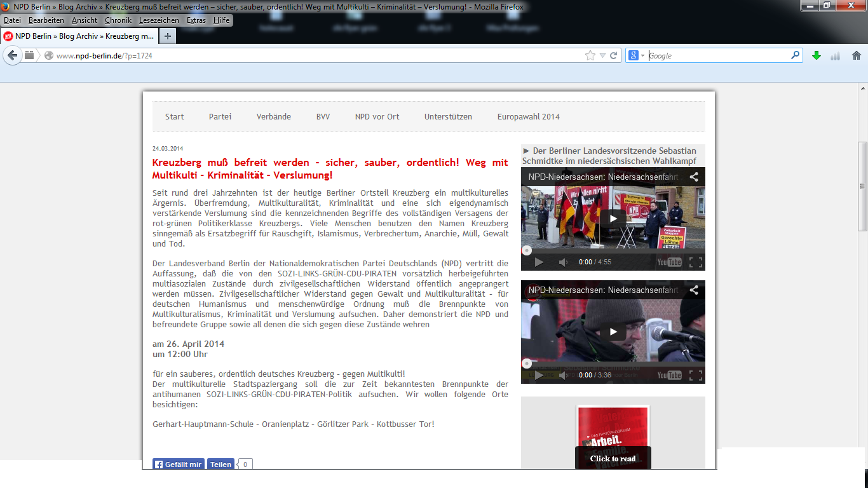This screenshot has width=868, height=488.
Task: Reload the page using the refresh icon
Action: [x=614, y=56]
